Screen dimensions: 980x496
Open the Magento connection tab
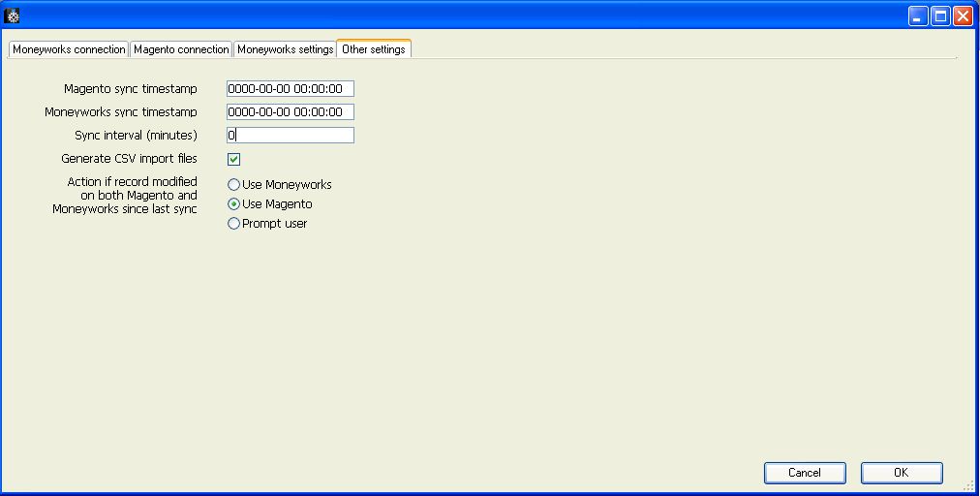(181, 49)
